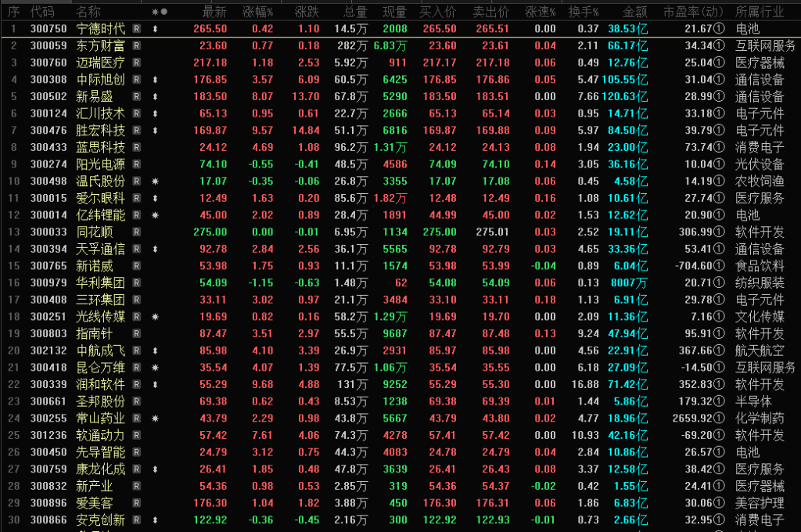Click the up-down arrow mark on 中际旭创 row
Screen dimensions: 801x532
coord(156,80)
